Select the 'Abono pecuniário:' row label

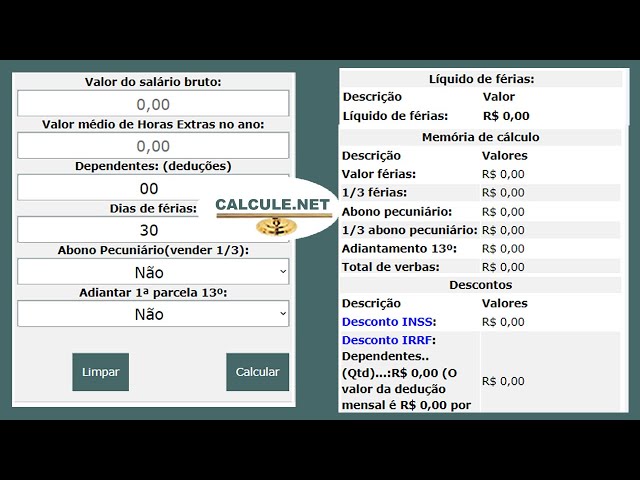click(397, 212)
